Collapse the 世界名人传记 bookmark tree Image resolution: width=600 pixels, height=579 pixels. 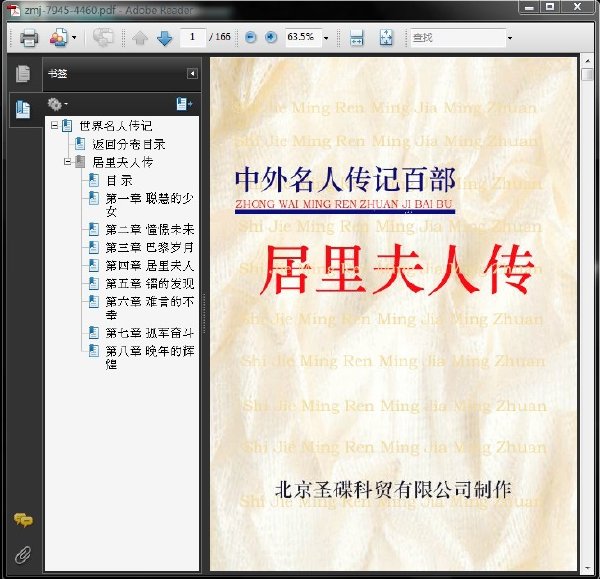[x=55, y=126]
